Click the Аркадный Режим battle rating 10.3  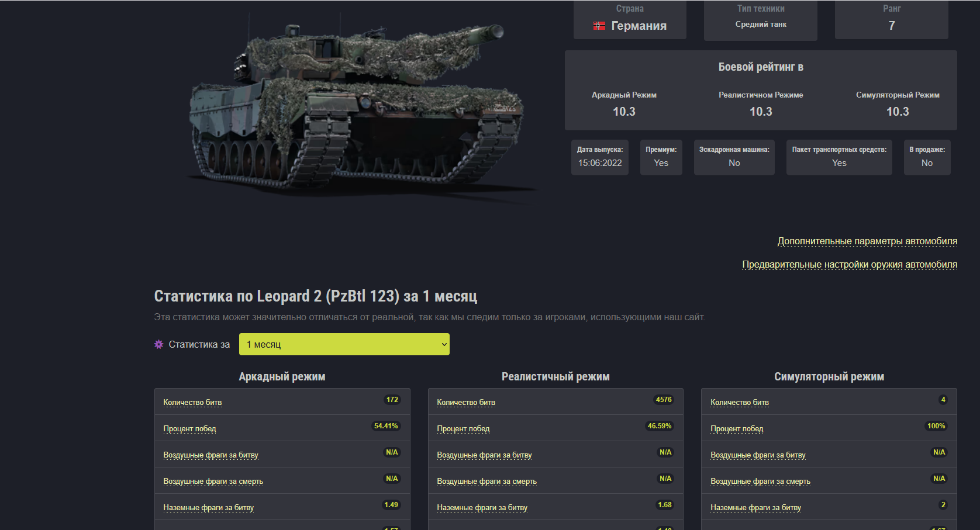pyautogui.click(x=624, y=112)
